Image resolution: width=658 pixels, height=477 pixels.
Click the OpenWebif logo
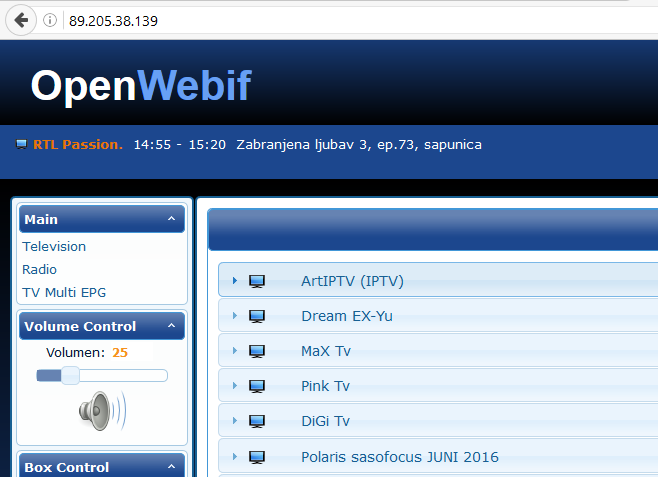(141, 86)
